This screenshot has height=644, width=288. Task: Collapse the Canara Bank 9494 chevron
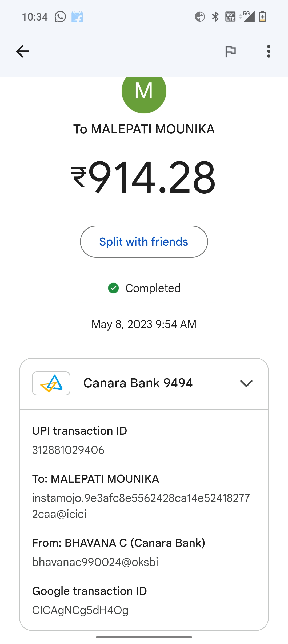pos(246,383)
